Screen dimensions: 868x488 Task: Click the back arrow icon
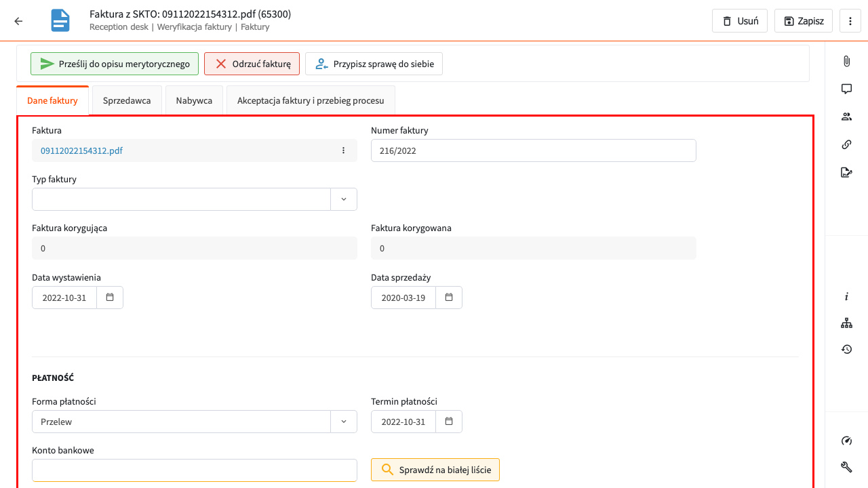pyautogui.click(x=18, y=21)
